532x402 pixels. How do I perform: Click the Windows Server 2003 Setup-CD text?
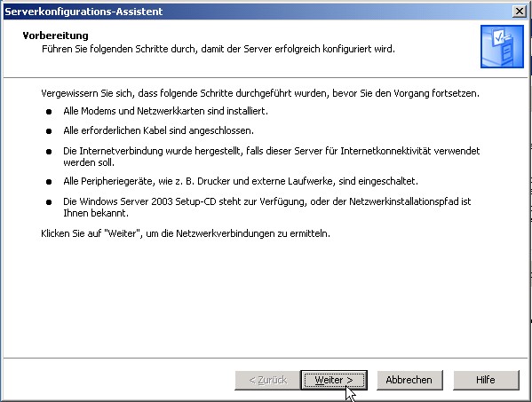point(267,207)
